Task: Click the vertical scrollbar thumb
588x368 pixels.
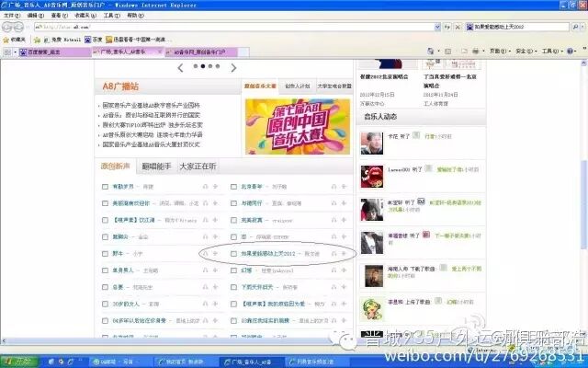Action: coord(584,204)
